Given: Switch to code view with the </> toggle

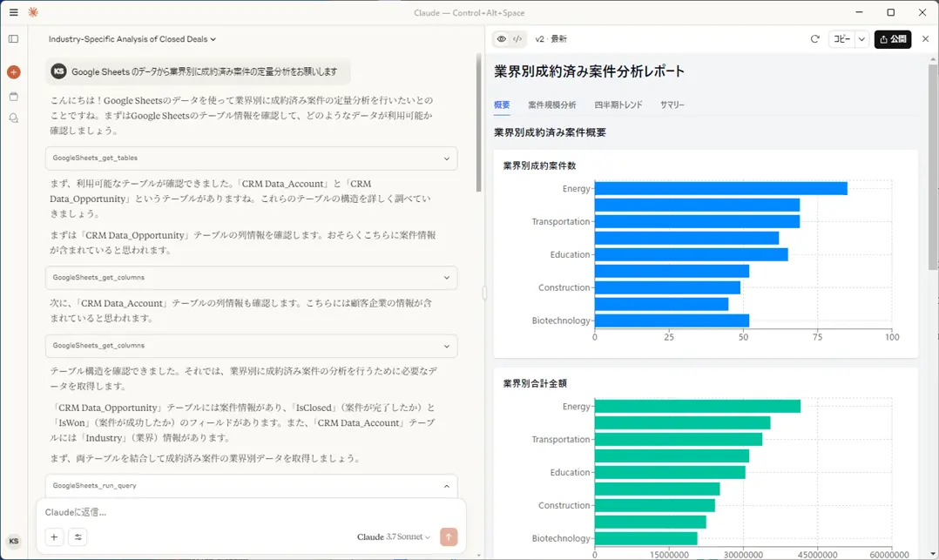Looking at the screenshot, I should [515, 39].
